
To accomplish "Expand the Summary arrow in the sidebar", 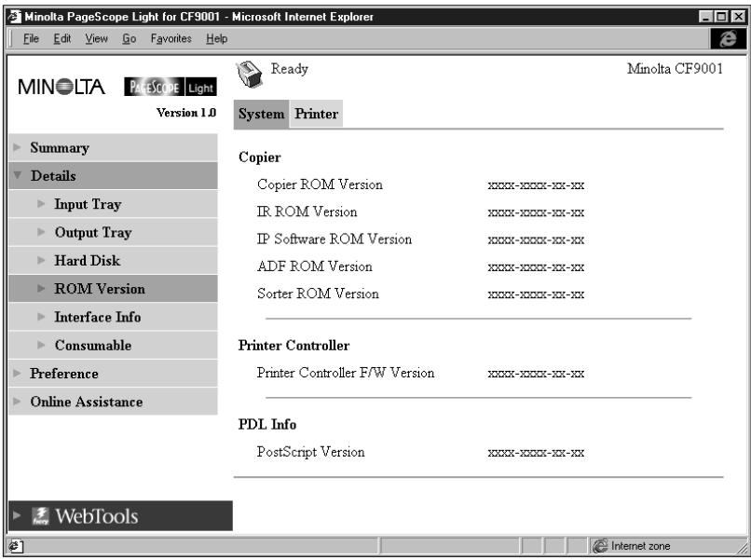I will pos(18,147).
